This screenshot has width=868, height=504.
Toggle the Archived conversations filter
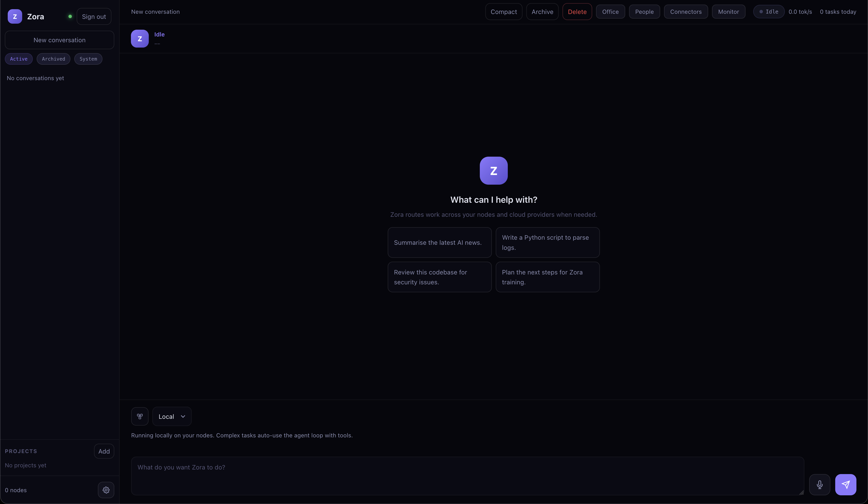(x=53, y=59)
